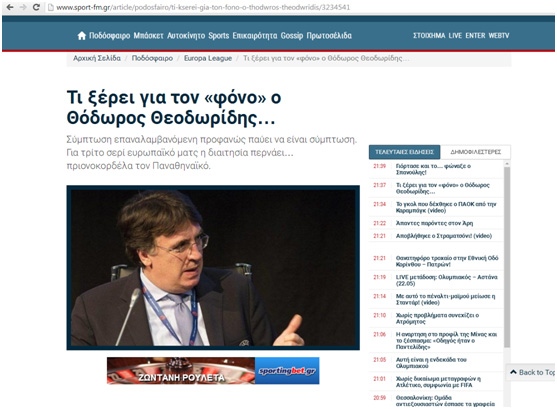Click the page icon in address bar
557x409 pixels.
[x=51, y=7]
